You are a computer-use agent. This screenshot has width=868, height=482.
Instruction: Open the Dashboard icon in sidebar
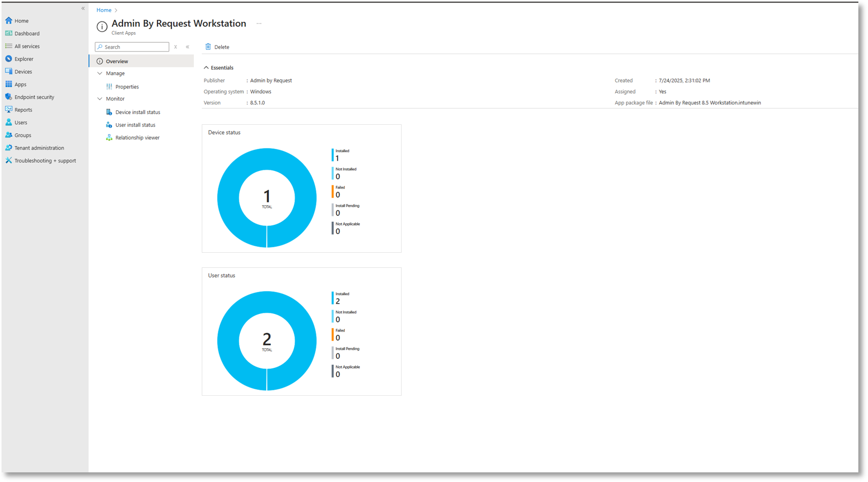point(9,33)
